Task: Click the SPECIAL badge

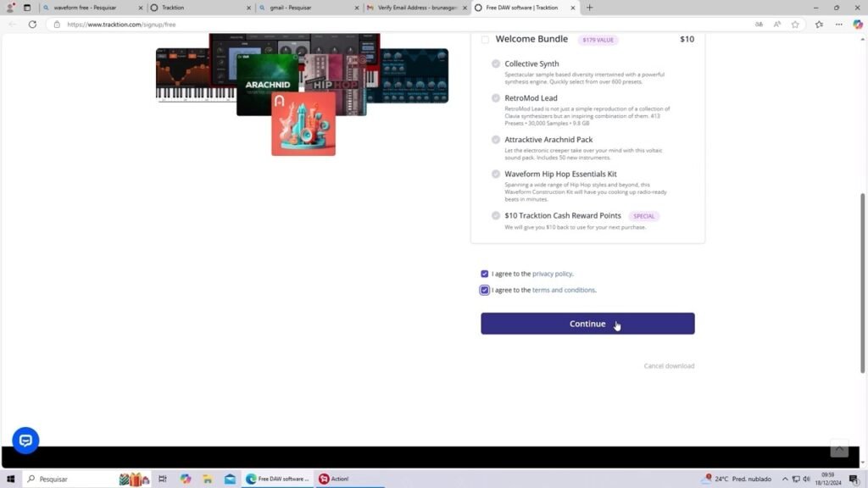Action: (644, 216)
